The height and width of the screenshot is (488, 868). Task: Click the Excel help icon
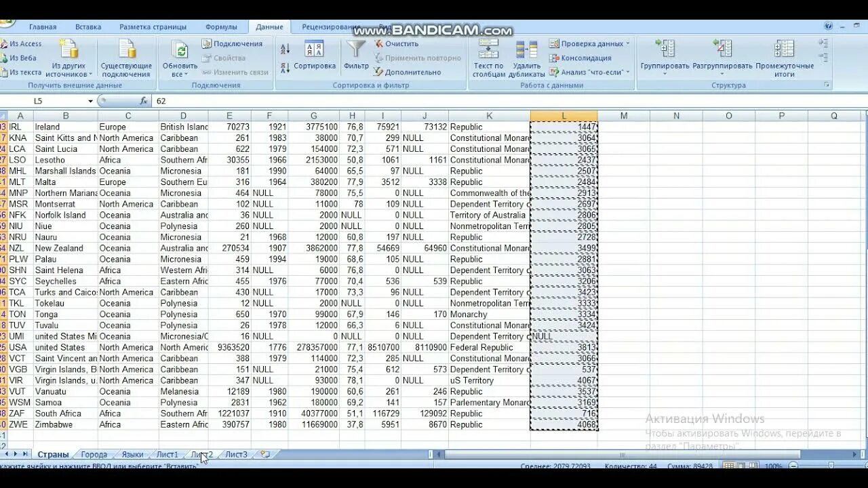coord(828,26)
